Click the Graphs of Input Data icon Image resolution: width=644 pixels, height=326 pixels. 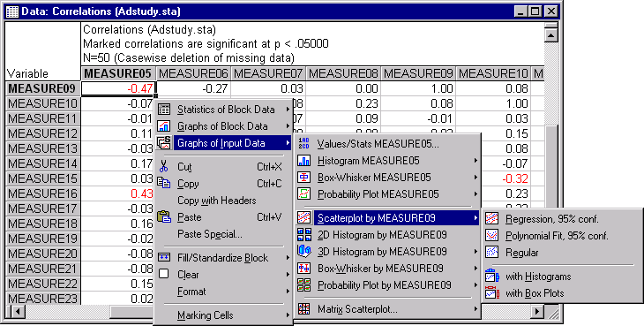coord(164,142)
